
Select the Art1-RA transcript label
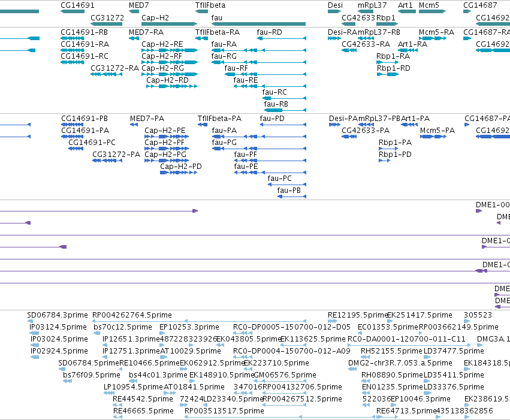click(412, 44)
